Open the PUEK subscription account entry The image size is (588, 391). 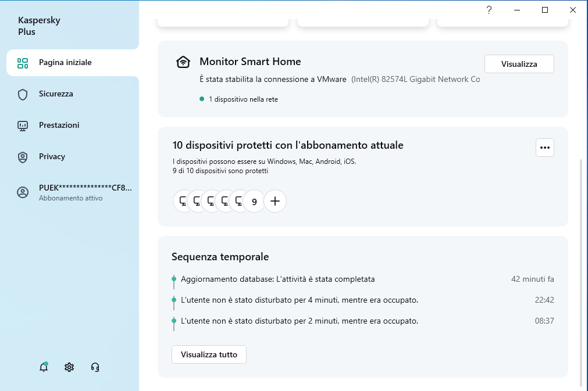coord(73,192)
